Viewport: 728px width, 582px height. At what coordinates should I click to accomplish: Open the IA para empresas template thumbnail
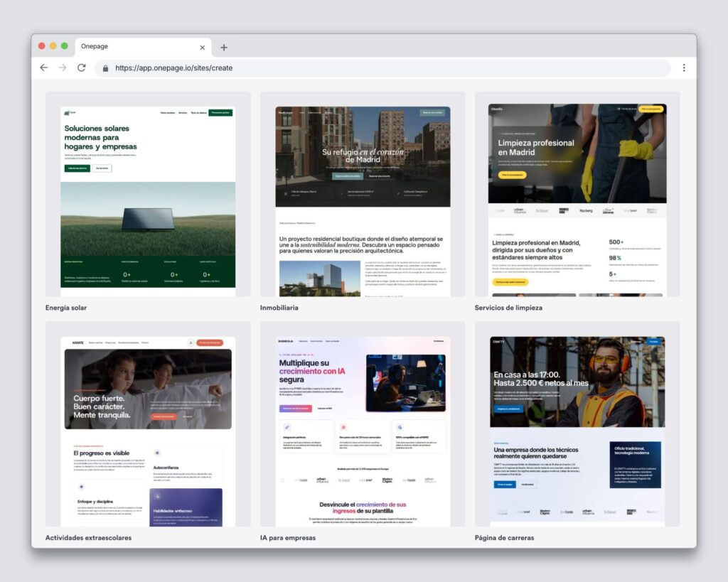tap(363, 424)
